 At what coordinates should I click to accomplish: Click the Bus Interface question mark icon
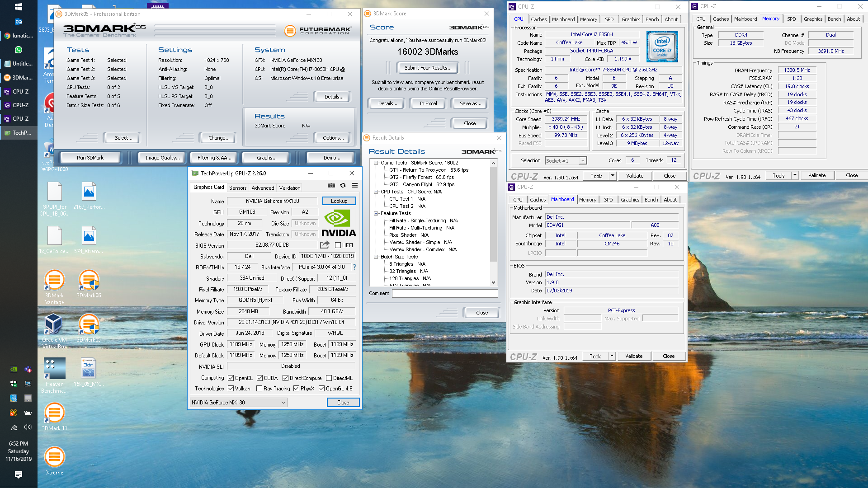[354, 267]
